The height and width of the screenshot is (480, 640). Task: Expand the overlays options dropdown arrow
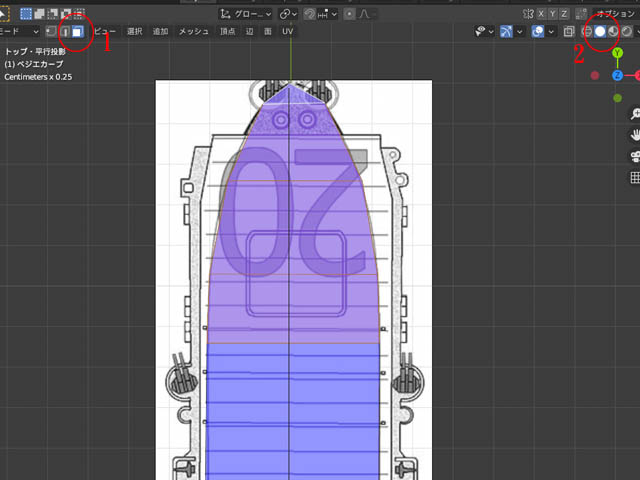pos(551,31)
